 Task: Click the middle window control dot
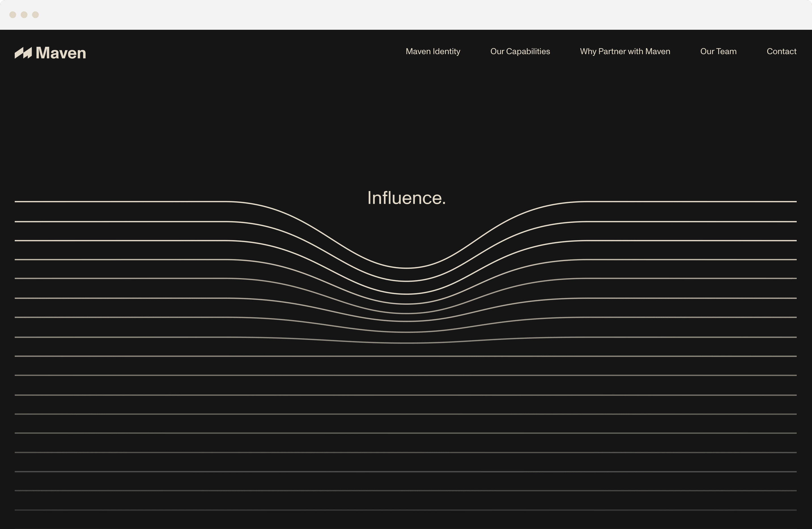click(x=24, y=15)
